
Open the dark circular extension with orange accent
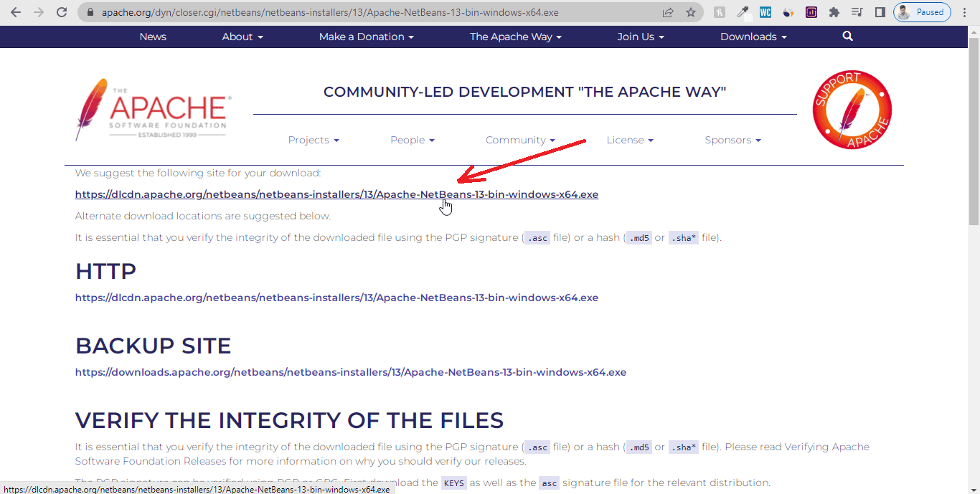(x=788, y=12)
